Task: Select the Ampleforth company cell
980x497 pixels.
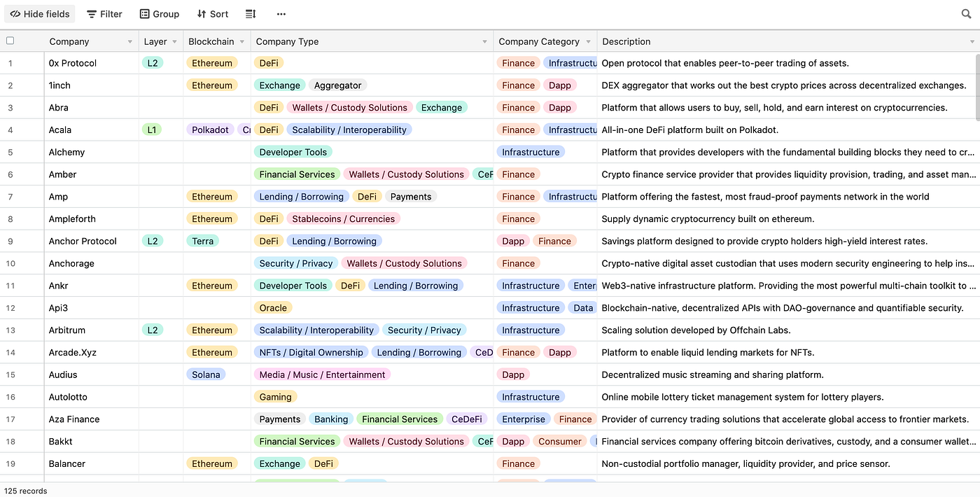Action: point(91,219)
